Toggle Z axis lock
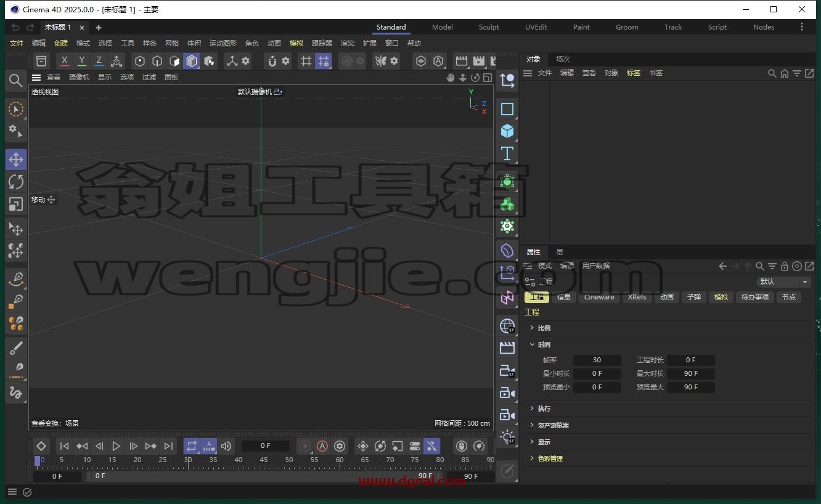 pyautogui.click(x=99, y=61)
